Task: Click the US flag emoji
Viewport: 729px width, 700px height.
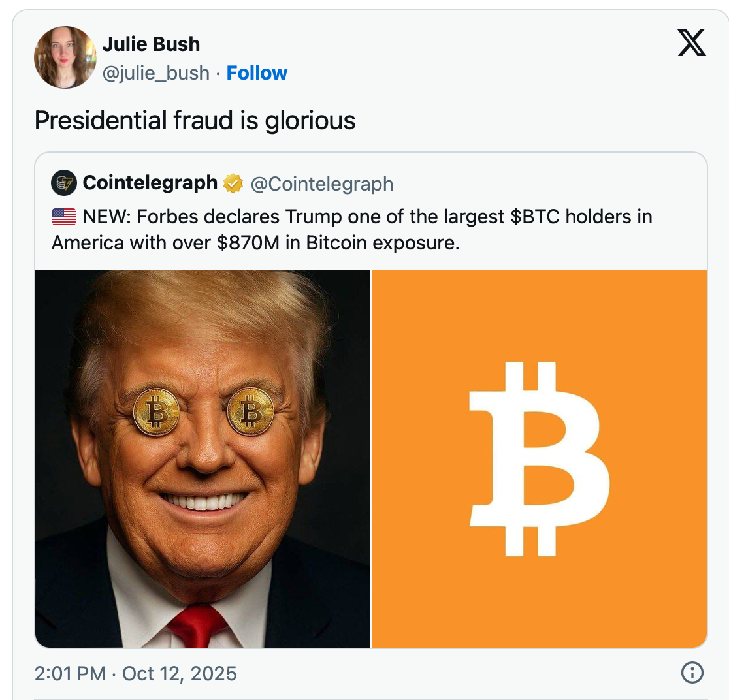Action: tap(64, 217)
